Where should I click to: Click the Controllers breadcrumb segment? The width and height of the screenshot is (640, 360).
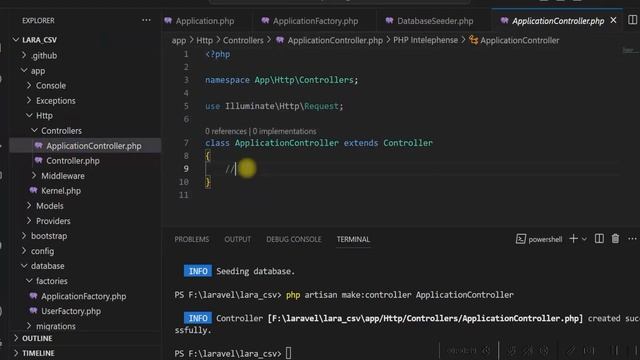pyautogui.click(x=243, y=40)
